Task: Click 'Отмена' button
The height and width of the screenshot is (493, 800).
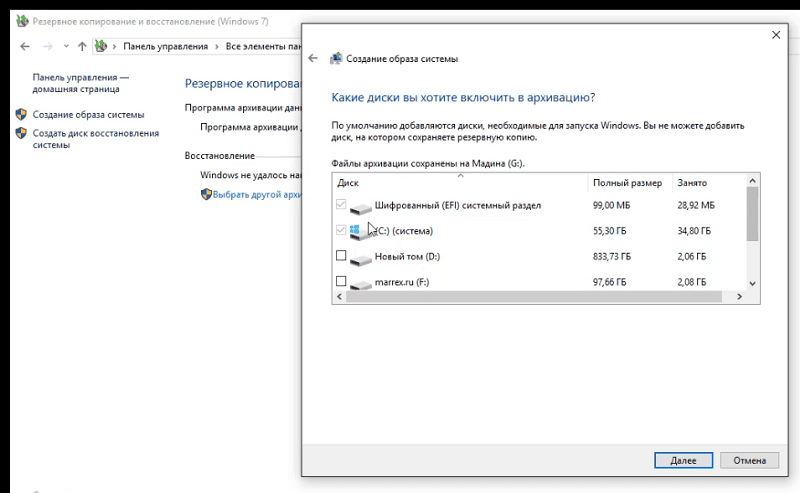Action: (x=749, y=460)
